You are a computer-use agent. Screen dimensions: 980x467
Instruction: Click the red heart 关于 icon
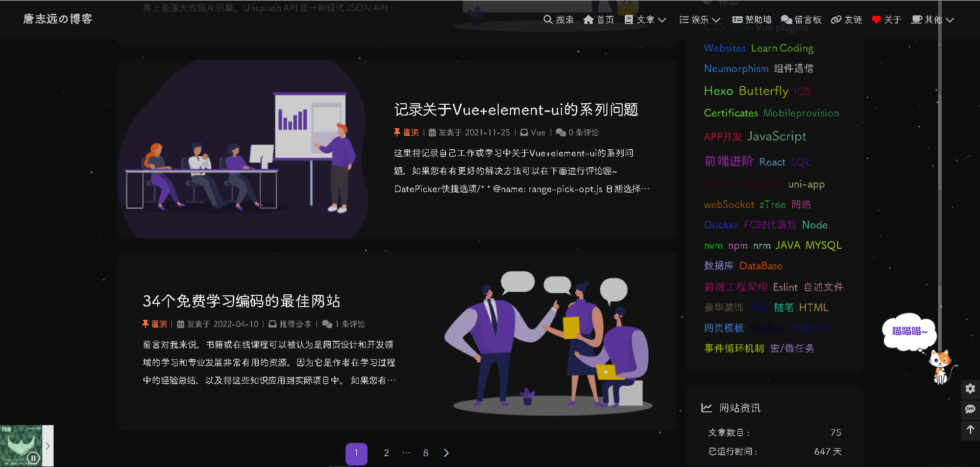(x=876, y=19)
